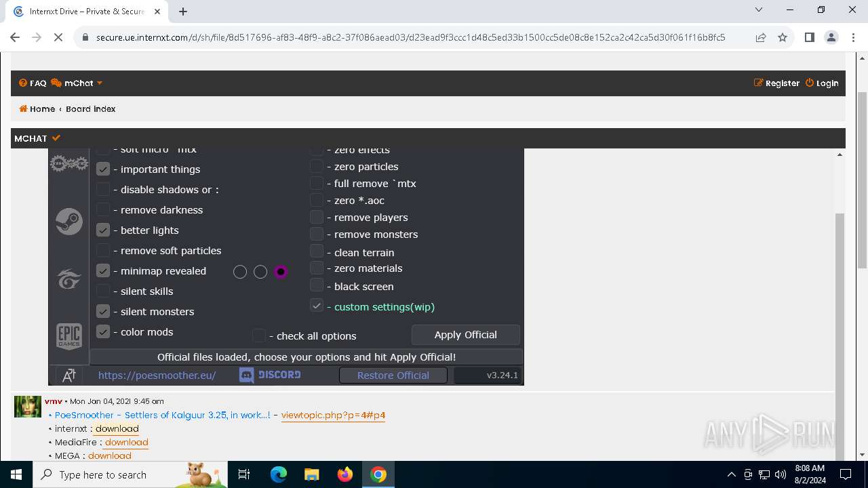Open the notifications center

point(846,474)
